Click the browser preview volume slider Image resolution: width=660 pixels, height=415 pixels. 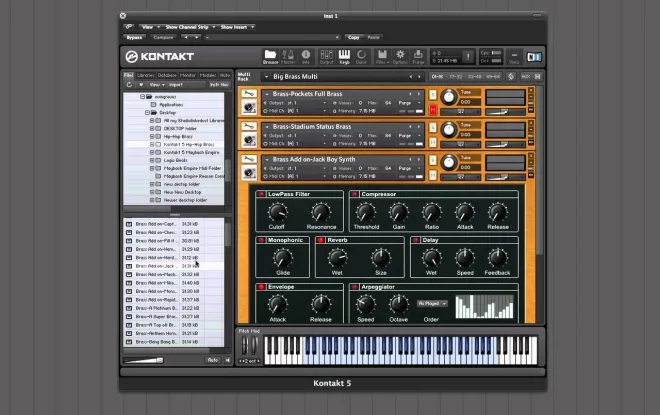point(143,360)
